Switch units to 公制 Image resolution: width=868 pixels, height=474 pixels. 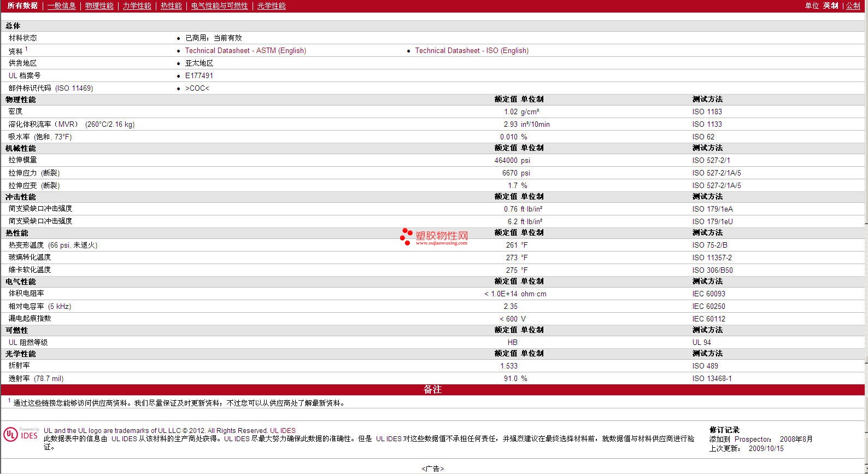click(853, 5)
